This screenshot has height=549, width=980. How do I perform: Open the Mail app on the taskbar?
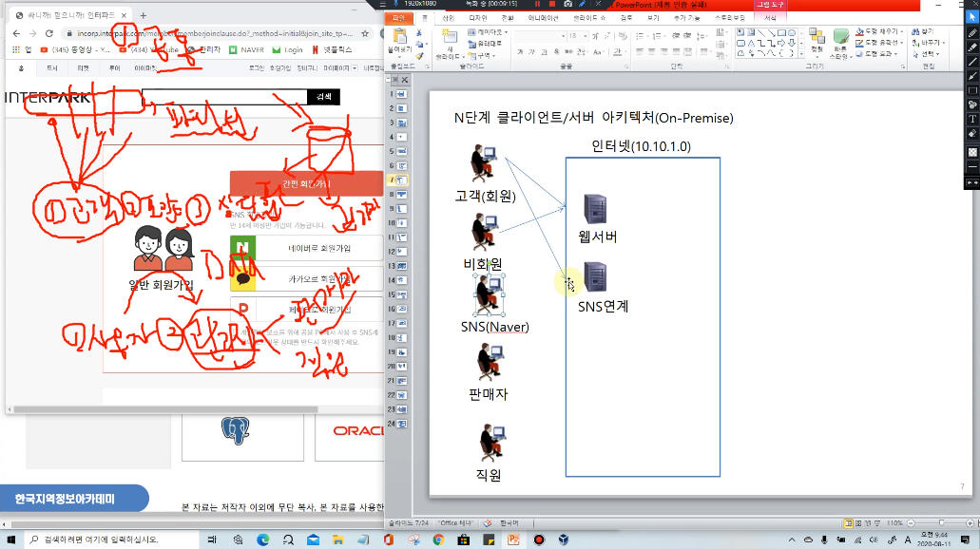[313, 540]
